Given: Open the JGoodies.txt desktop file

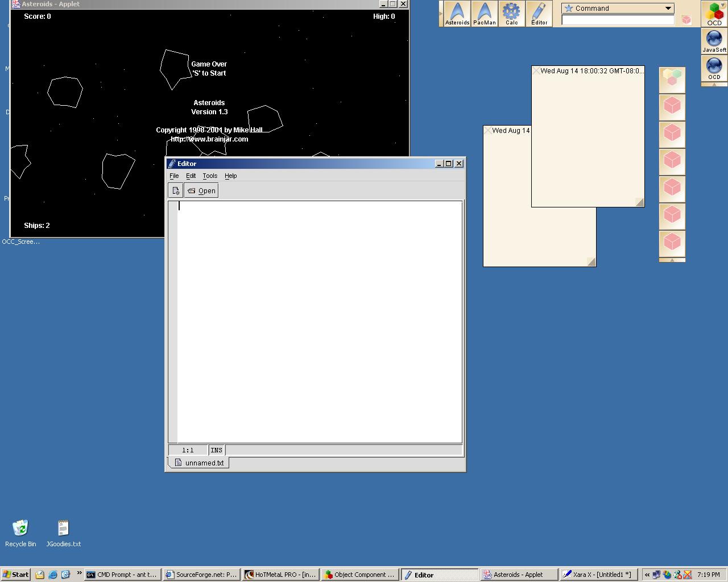Looking at the screenshot, I should (x=63, y=529).
